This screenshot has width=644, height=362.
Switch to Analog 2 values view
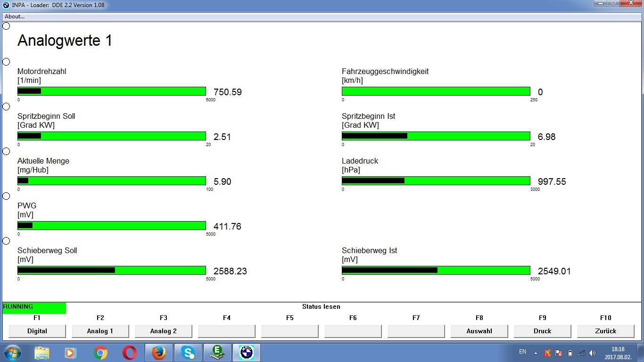coord(164,331)
